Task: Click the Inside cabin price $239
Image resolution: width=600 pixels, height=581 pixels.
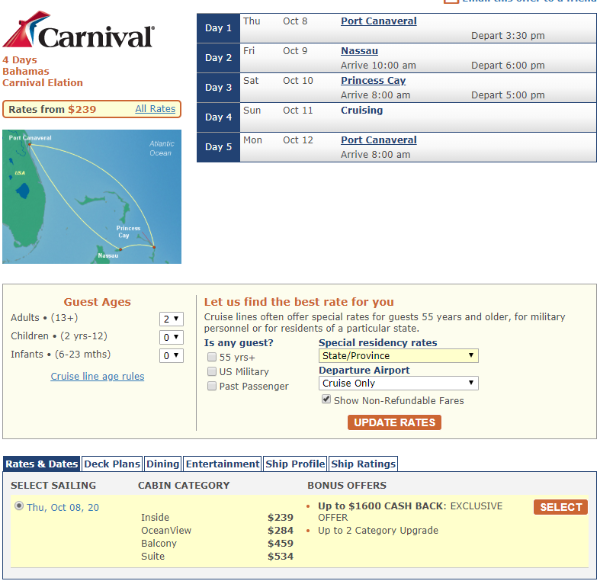Action: coord(280,518)
